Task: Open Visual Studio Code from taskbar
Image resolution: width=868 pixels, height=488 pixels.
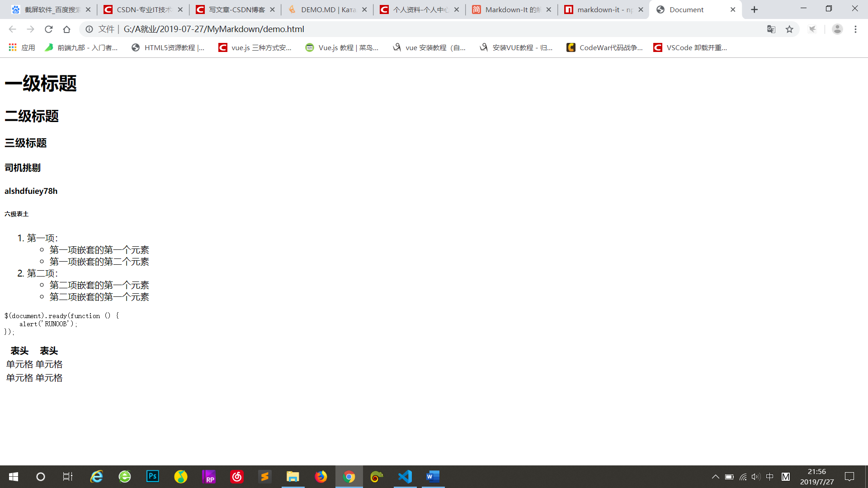Action: coord(405,477)
